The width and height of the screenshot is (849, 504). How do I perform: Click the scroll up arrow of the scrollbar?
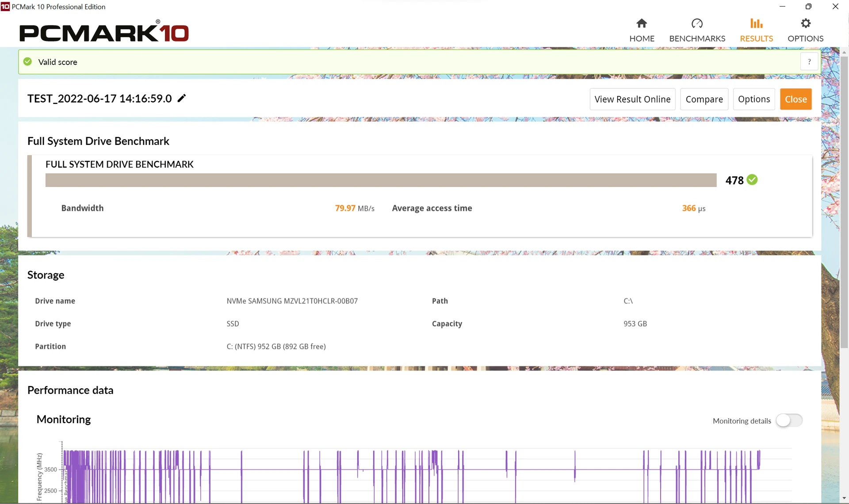[844, 52]
